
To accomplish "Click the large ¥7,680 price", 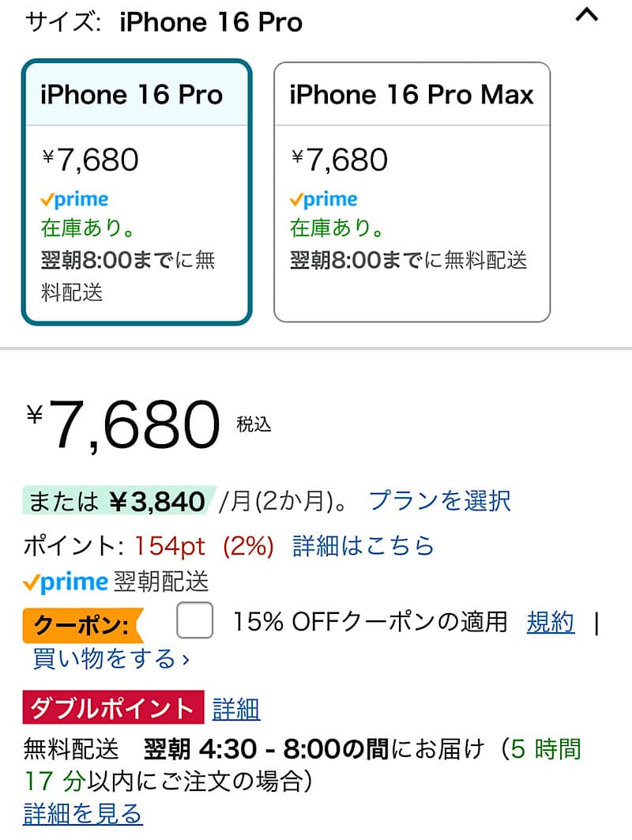I will click(124, 424).
